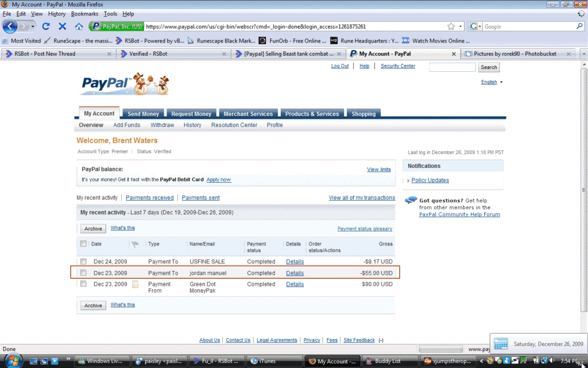Open iTunes from the taskbar

(274, 361)
